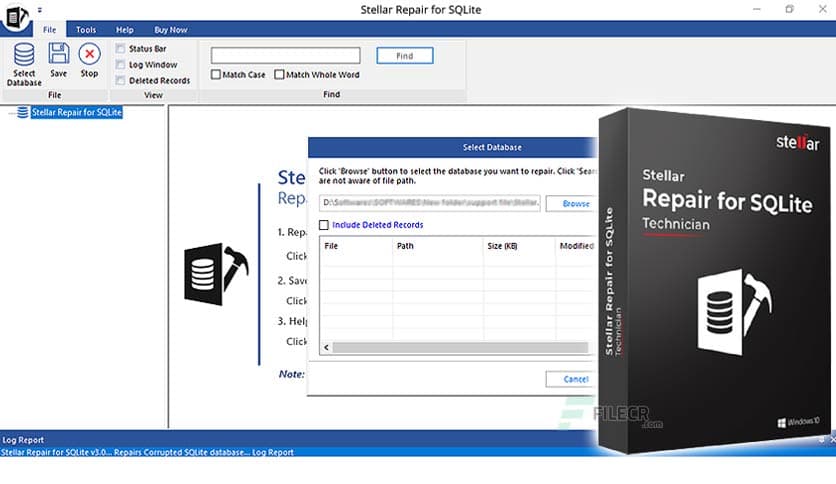Click the database hammer logo in main pane
The width and height of the screenshot is (836, 484).
(216, 274)
